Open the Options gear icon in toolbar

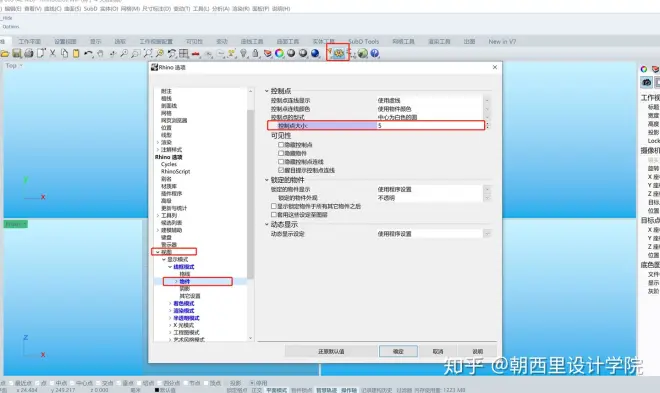tap(339, 53)
